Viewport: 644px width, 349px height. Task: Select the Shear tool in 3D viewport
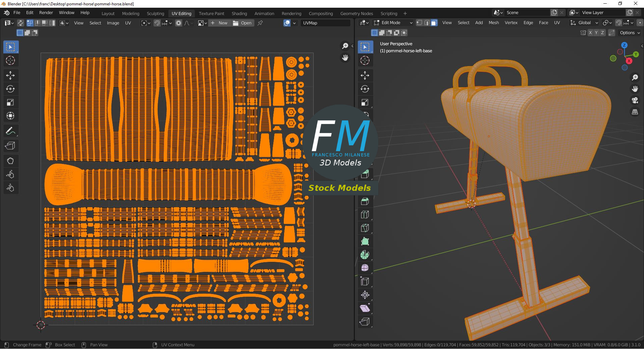[365, 308]
